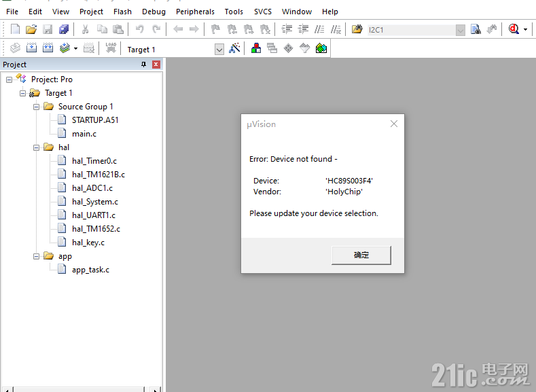Redo action via toolbar arrow icon

point(156,29)
